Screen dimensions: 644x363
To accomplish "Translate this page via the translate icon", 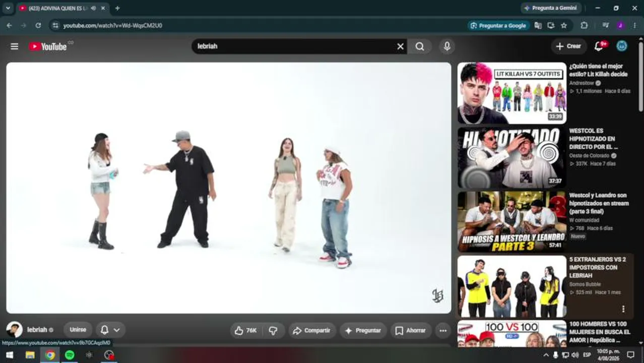I will (538, 25).
